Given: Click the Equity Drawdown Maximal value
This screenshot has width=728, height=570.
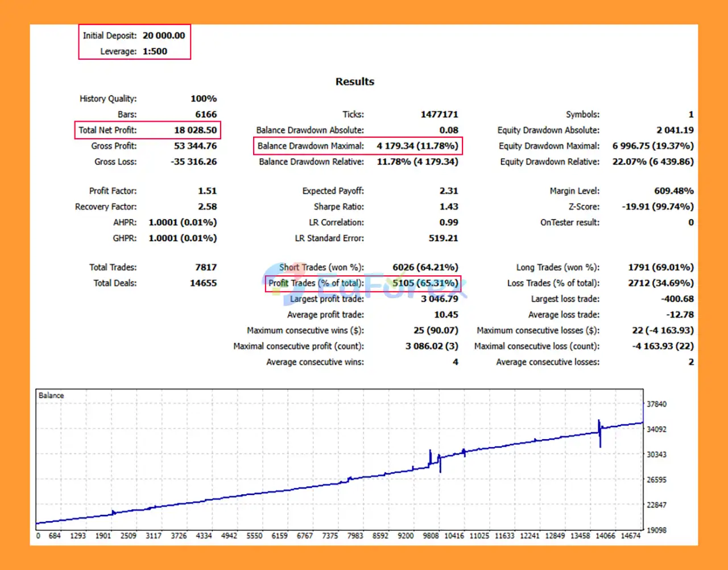Looking at the screenshot, I should click(652, 146).
